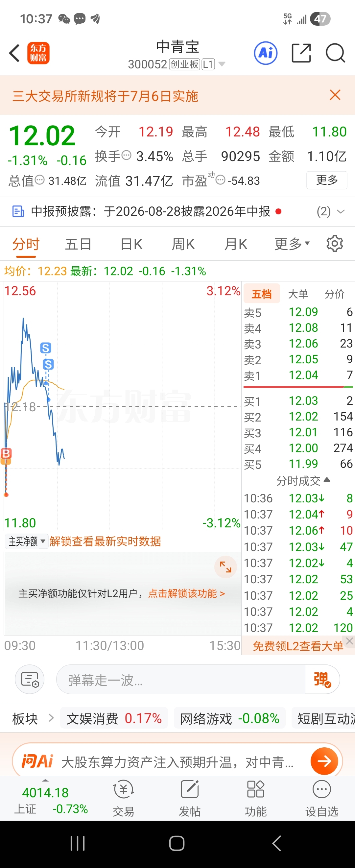Open the 更多 chart period dropdown
This screenshot has height=868, width=355.
(292, 244)
